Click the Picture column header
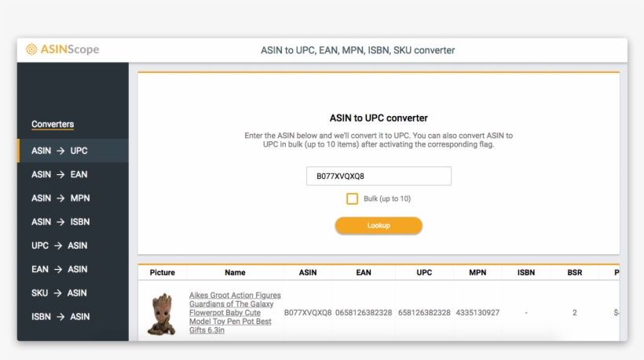Image resolution: width=644 pixels, height=360 pixels. (x=163, y=273)
